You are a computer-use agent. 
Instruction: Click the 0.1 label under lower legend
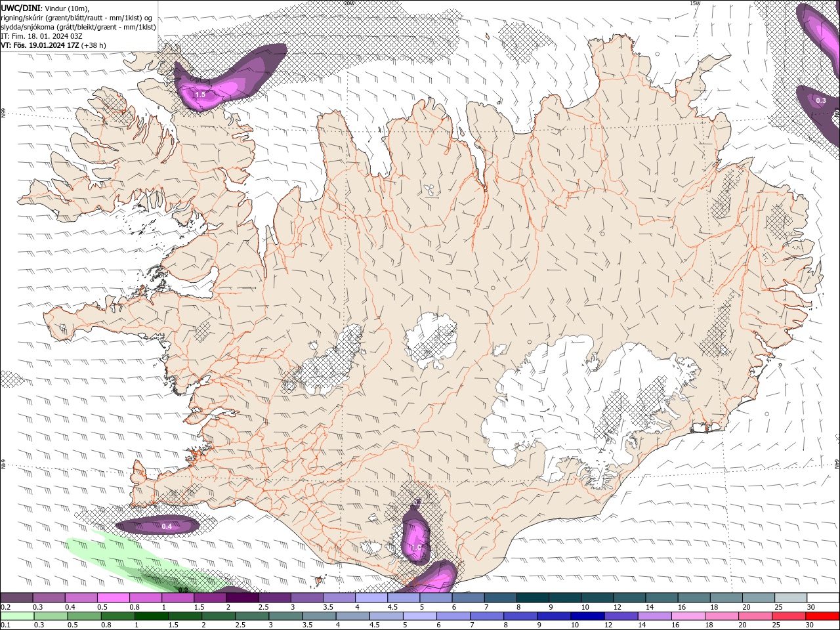point(5,625)
